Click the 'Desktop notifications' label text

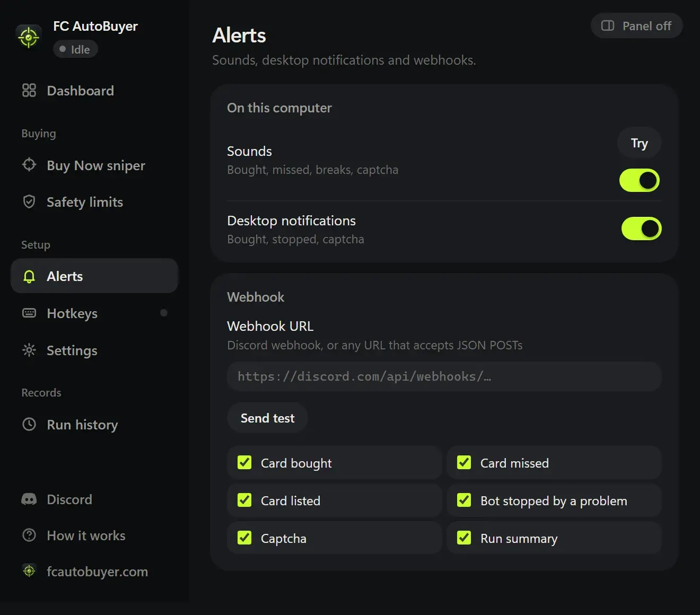coord(291,221)
